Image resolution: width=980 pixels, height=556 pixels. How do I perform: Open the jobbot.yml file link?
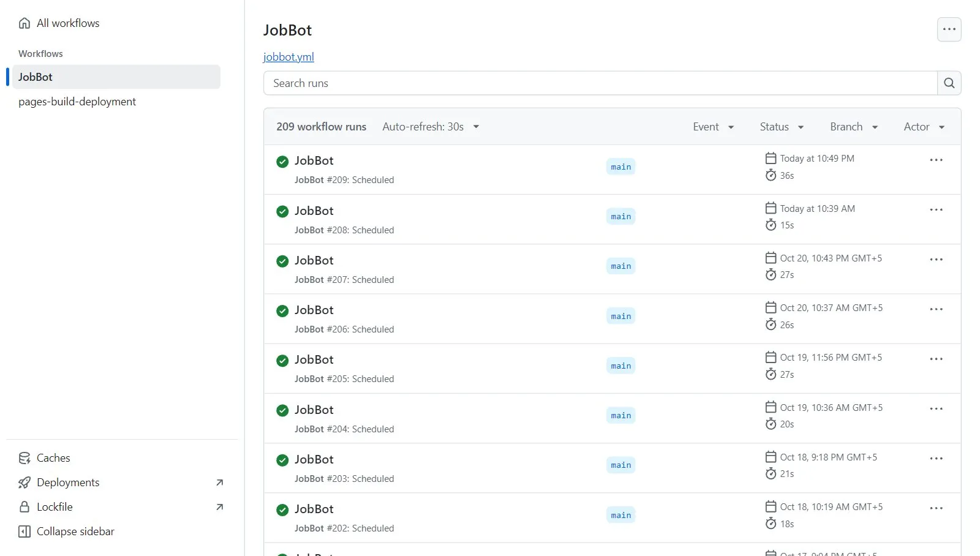(x=288, y=57)
